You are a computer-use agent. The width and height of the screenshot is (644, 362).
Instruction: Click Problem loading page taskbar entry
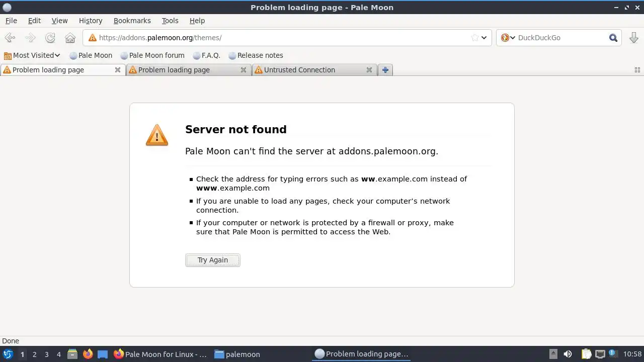click(x=362, y=354)
